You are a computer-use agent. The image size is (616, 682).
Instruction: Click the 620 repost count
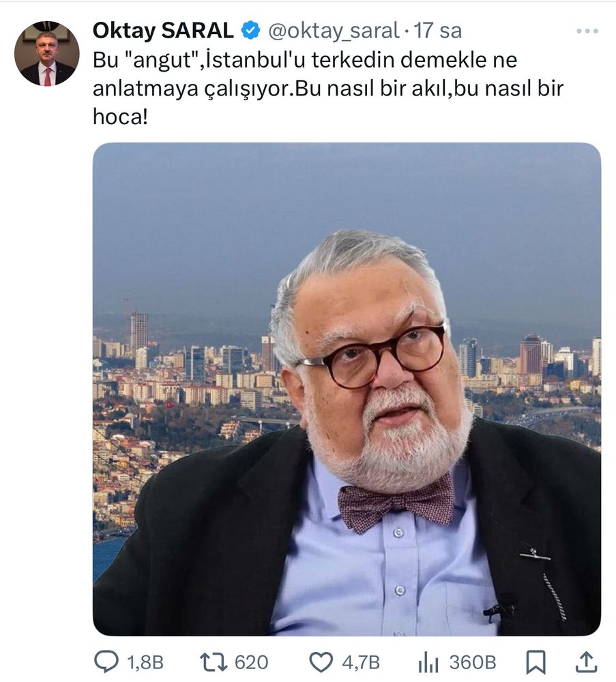tap(252, 663)
